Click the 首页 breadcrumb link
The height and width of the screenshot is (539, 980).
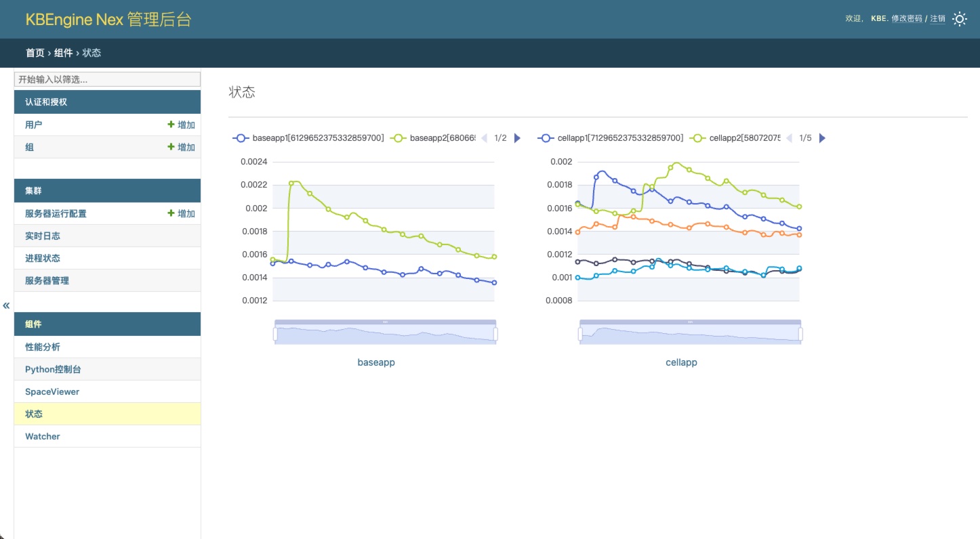click(x=35, y=53)
